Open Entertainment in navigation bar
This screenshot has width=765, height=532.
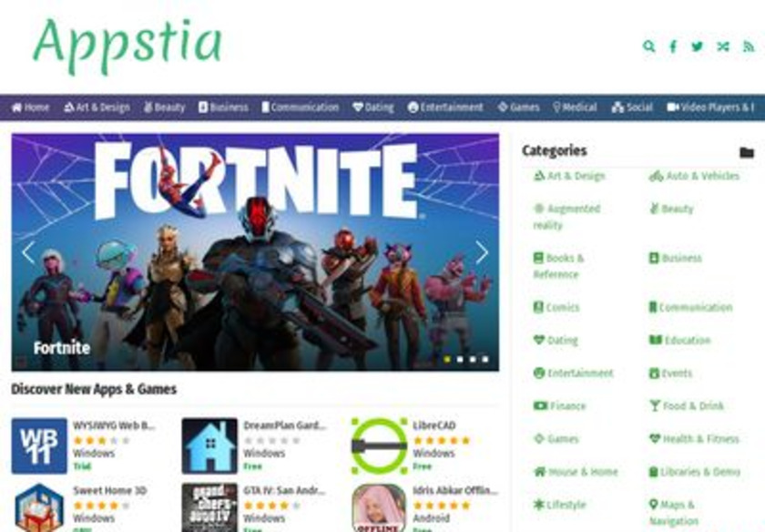tap(445, 107)
